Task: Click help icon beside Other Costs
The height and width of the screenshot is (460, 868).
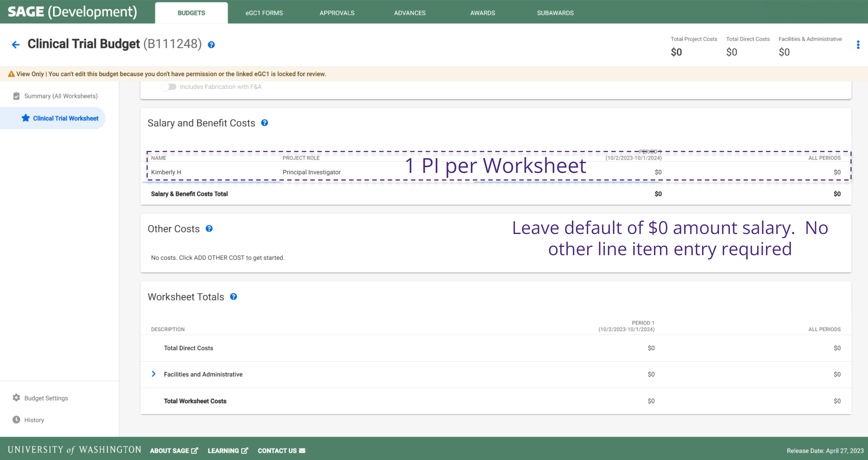Action: tap(209, 229)
